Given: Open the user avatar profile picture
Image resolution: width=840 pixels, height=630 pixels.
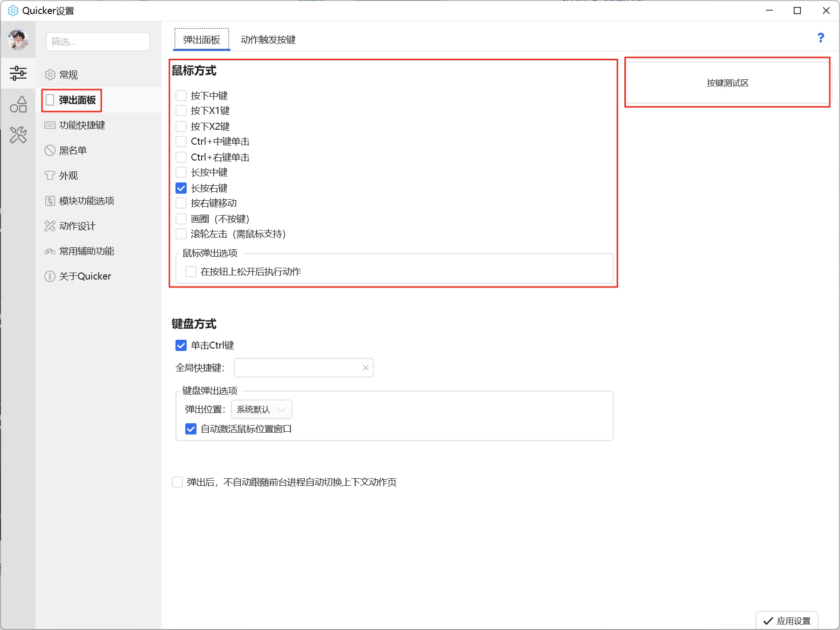Looking at the screenshot, I should pos(18,40).
